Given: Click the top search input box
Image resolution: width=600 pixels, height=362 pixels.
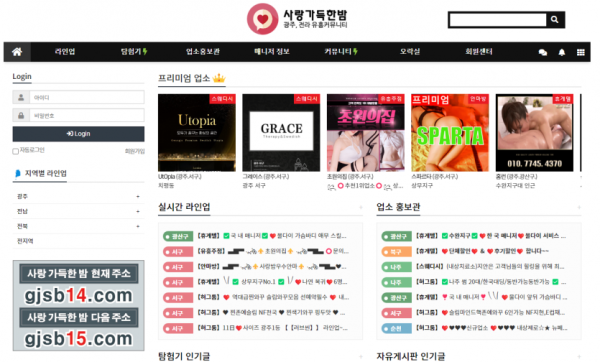Looking at the screenshot, I should pyautogui.click(x=497, y=20).
